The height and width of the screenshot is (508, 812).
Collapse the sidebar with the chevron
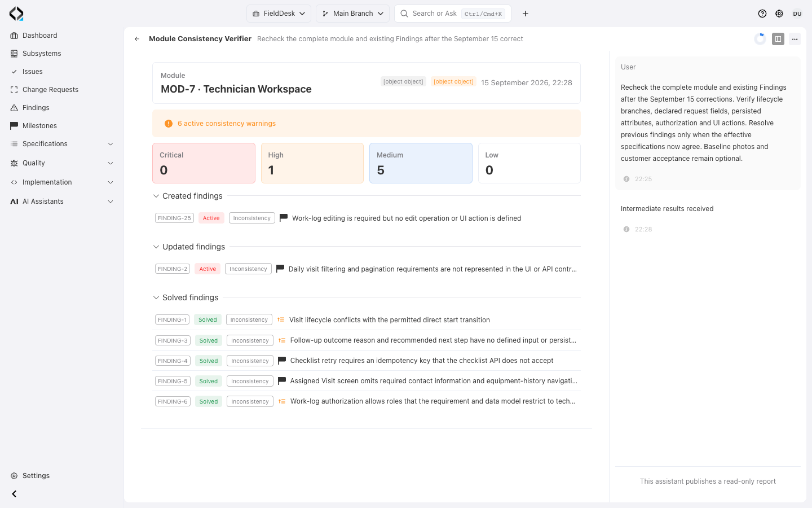point(14,494)
